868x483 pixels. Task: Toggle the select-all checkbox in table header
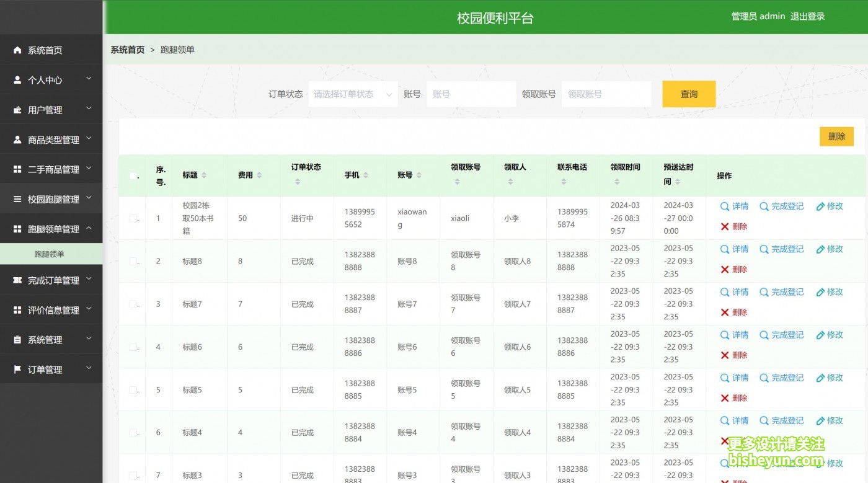(x=133, y=176)
